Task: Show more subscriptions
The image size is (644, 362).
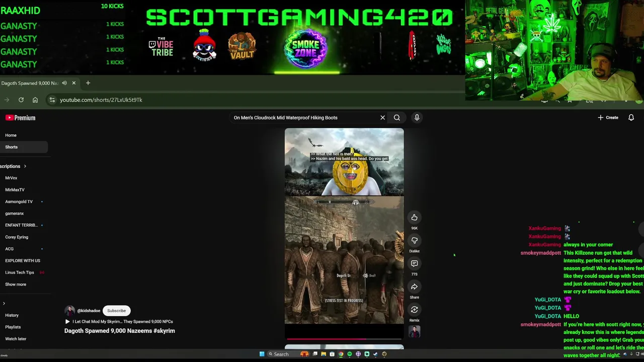Action: (16, 285)
